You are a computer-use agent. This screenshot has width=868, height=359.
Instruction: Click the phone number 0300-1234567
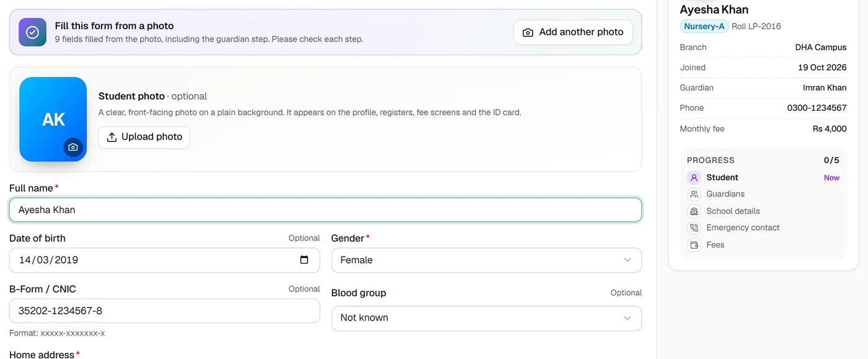click(817, 108)
